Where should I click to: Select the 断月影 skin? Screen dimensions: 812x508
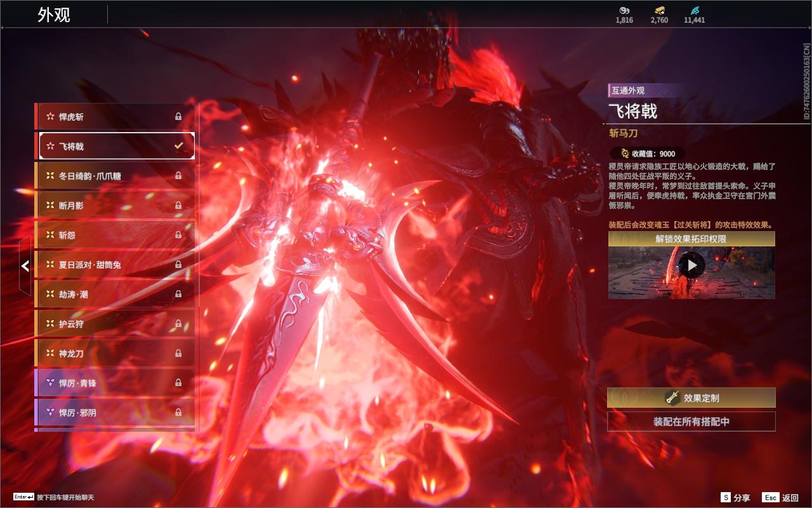115,205
